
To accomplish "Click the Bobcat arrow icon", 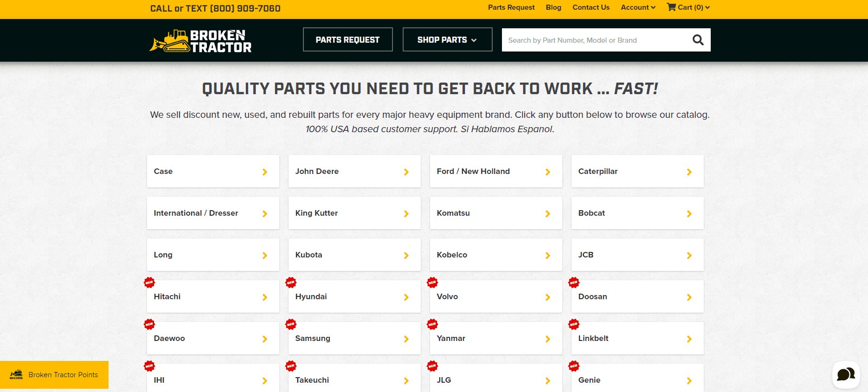I will point(689,214).
